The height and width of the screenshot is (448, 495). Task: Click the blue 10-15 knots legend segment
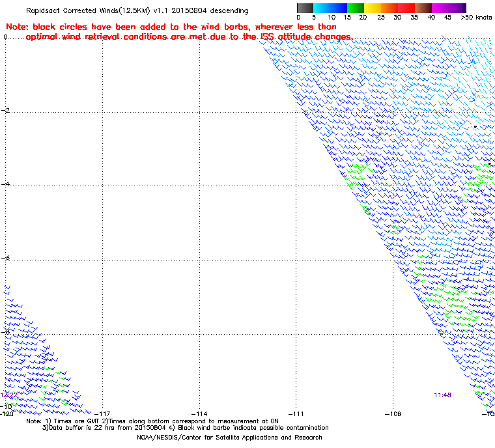tap(339, 8)
